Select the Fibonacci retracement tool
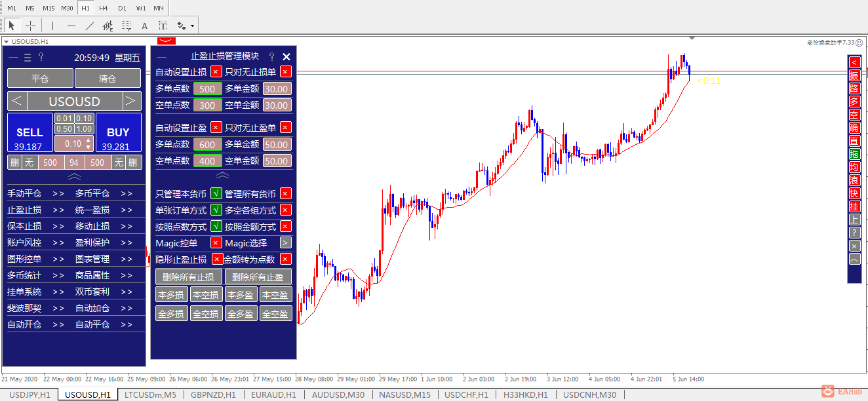The height and width of the screenshot is (401, 868). 127,26
